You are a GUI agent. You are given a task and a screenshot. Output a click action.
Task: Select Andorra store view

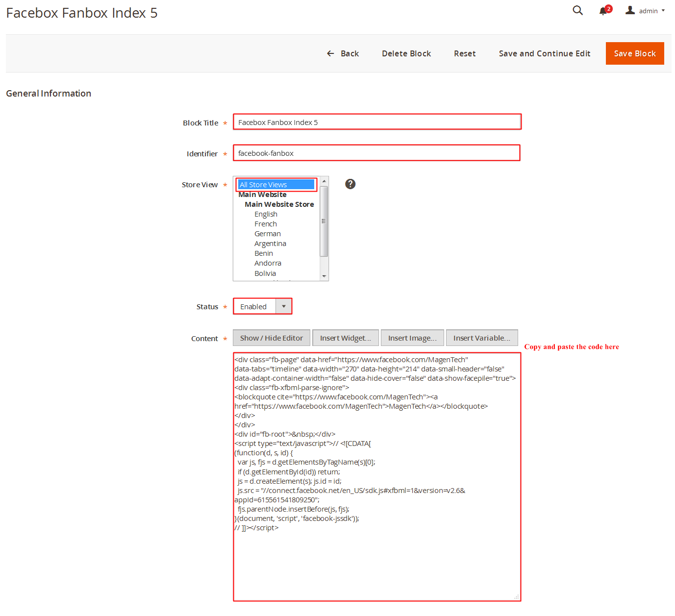(x=268, y=263)
